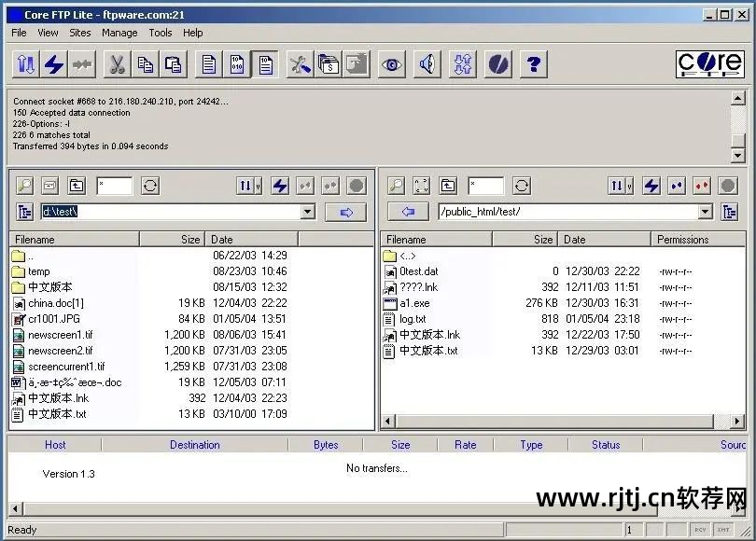The width and height of the screenshot is (756, 541).
Task: Refresh the remote file listing
Action: [x=521, y=186]
